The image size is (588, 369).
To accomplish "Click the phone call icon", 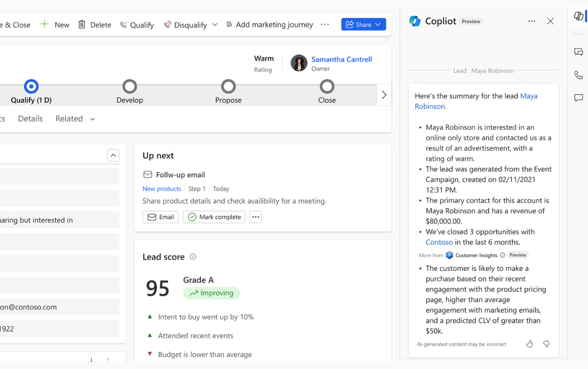I will point(579,75).
